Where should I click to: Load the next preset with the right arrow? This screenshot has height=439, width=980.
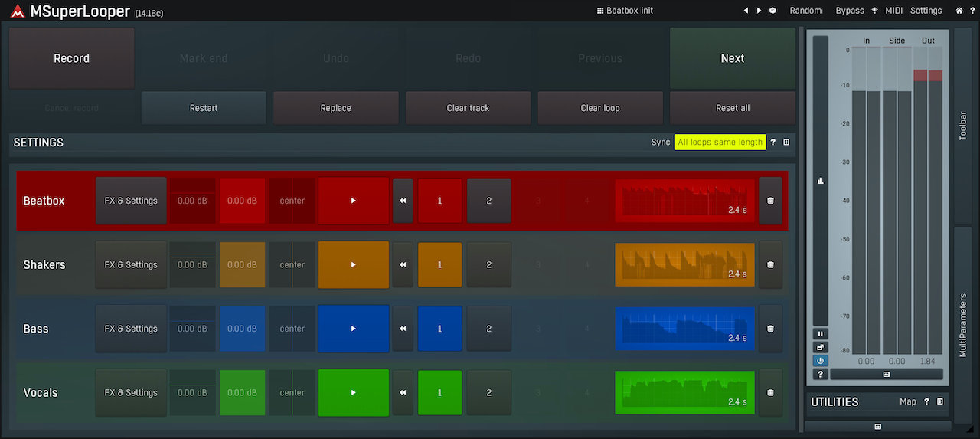[x=759, y=11]
